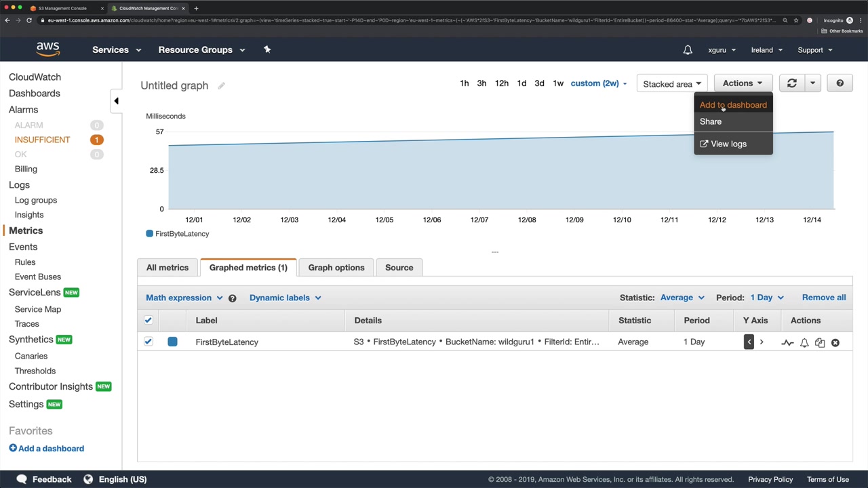Switch to the Source tab
The width and height of the screenshot is (868, 488).
tap(399, 268)
